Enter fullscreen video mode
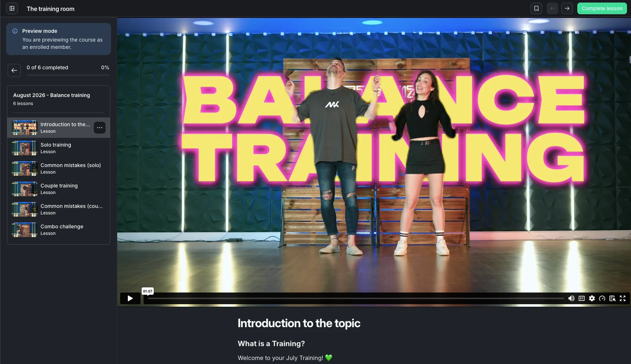Viewport: 631px width, 364px height. pyautogui.click(x=623, y=298)
